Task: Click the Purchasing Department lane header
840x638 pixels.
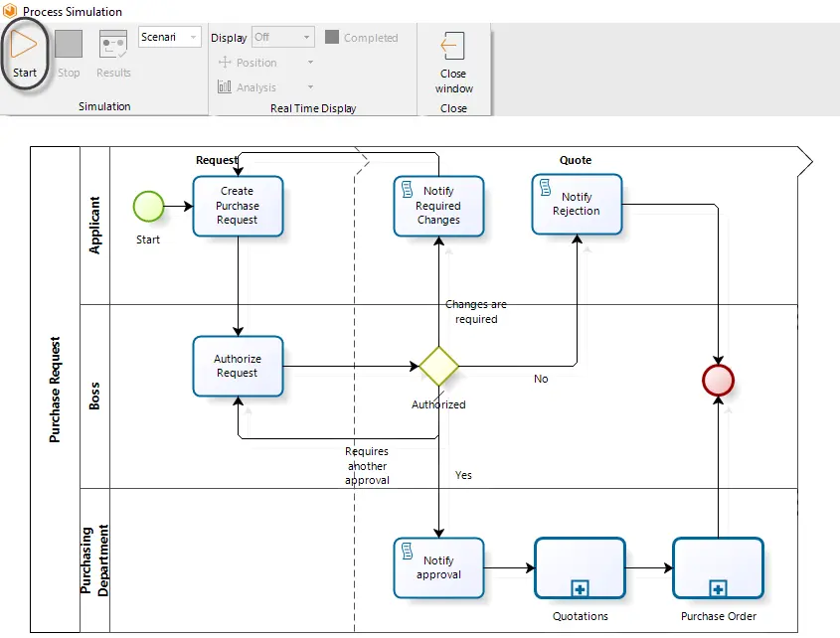Action: 94,560
